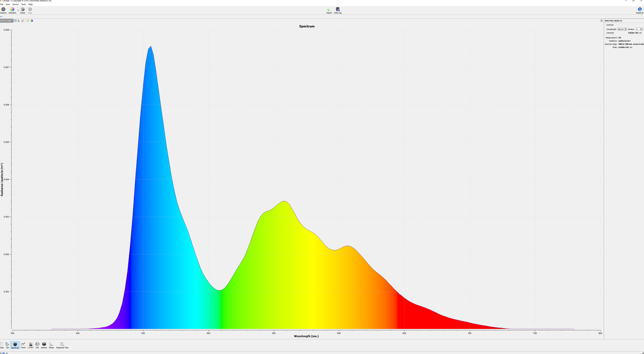
Task: Open the Gamma view
Action: tap(44, 345)
